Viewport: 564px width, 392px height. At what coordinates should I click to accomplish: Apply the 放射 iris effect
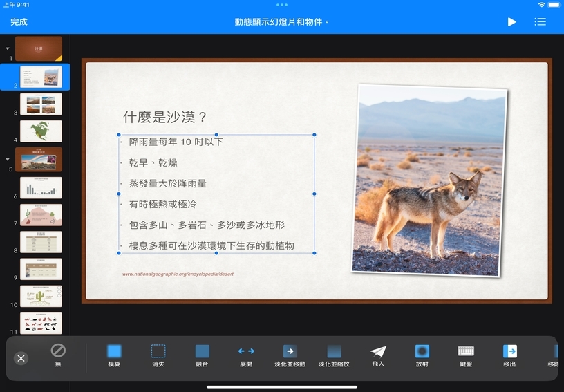(x=422, y=355)
